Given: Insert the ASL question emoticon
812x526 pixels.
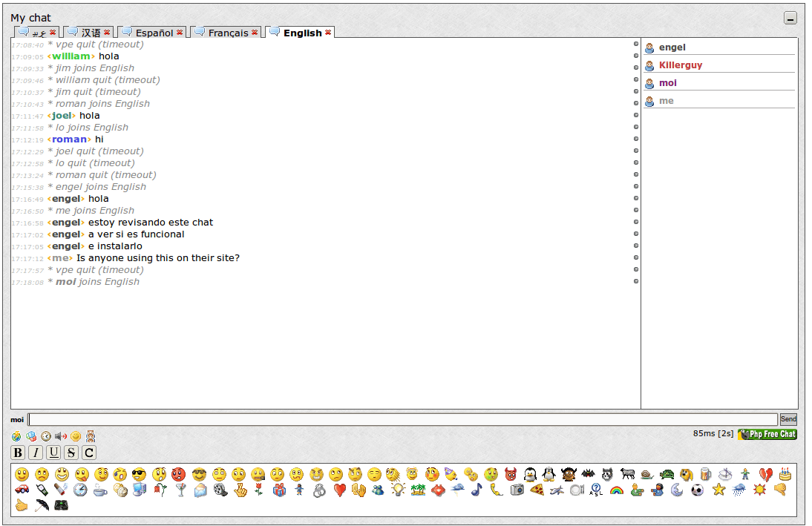Looking at the screenshot, I should pos(596,490).
